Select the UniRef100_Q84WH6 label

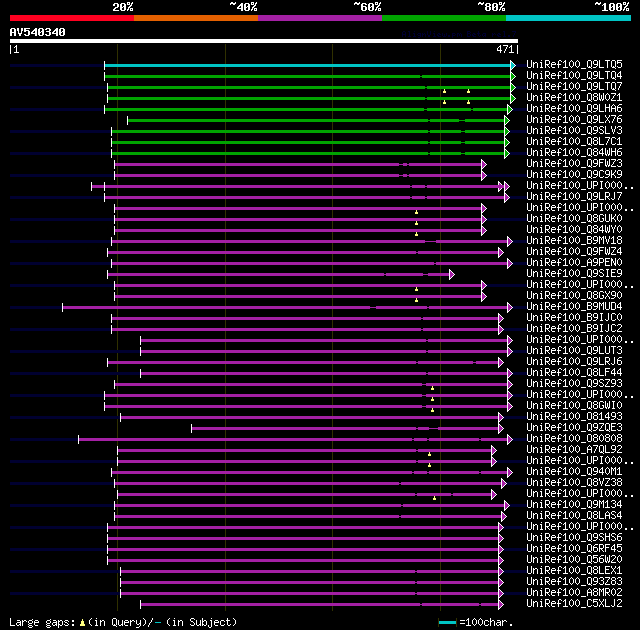point(574,153)
